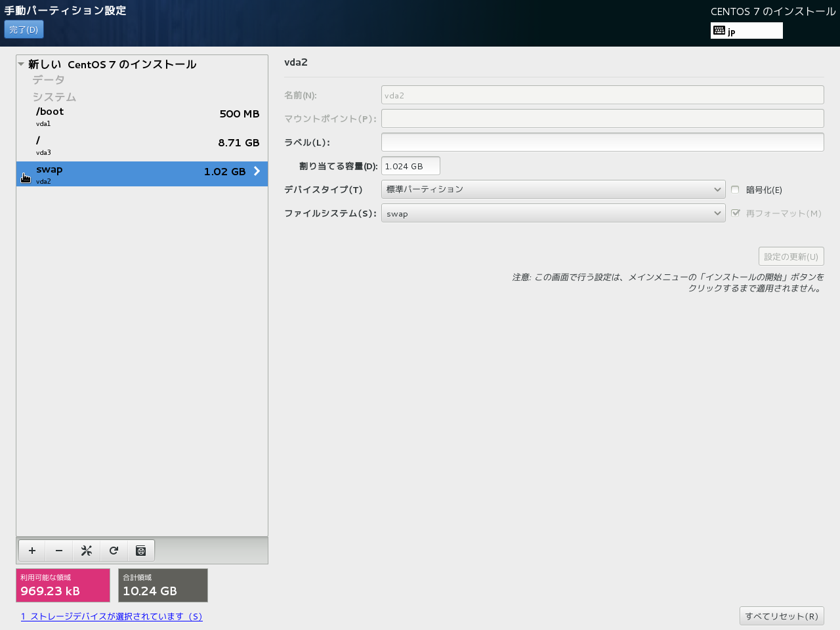Select the /boot partition entry

[142, 116]
